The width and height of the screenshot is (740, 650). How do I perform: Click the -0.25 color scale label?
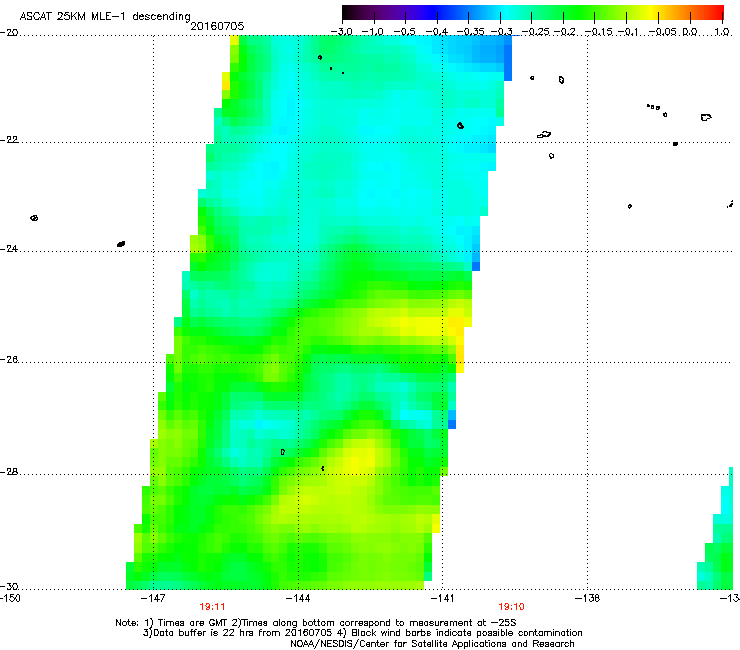pyautogui.click(x=535, y=32)
